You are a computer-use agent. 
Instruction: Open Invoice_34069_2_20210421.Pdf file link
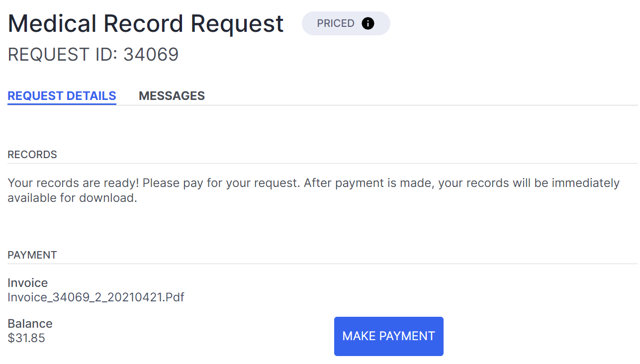click(x=96, y=297)
